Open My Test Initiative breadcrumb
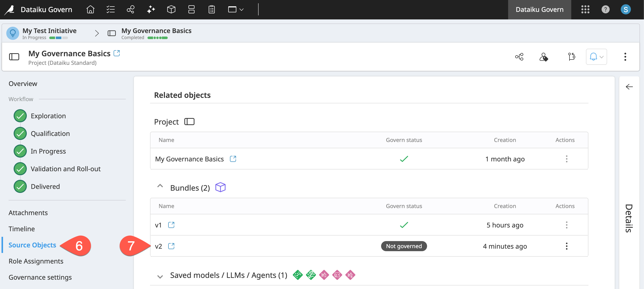The height and width of the screenshot is (289, 644). 49,31
